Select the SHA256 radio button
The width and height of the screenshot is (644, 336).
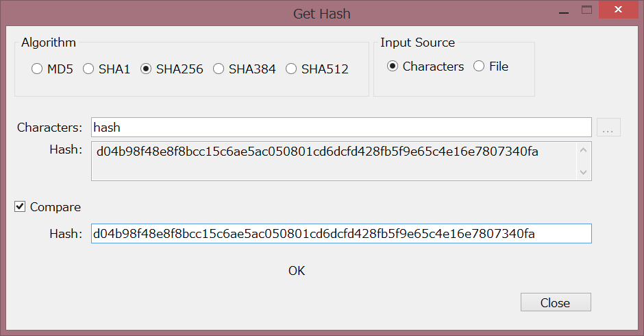pyautogui.click(x=146, y=69)
